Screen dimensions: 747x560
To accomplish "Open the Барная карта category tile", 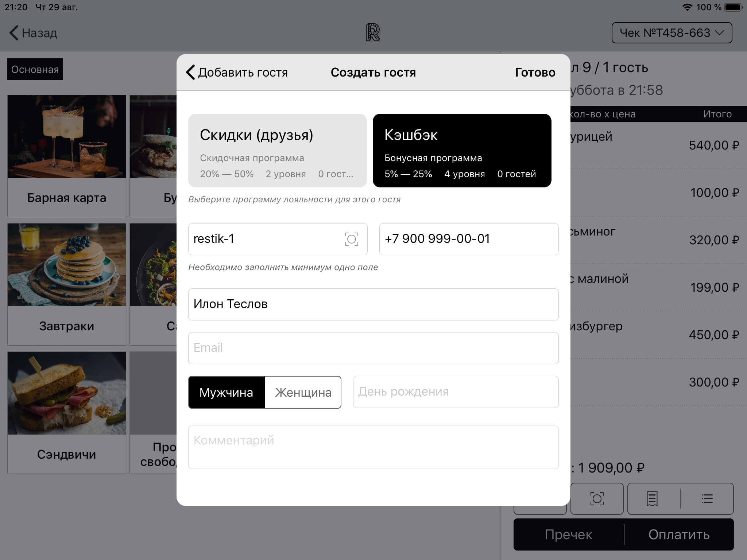I will [x=67, y=156].
